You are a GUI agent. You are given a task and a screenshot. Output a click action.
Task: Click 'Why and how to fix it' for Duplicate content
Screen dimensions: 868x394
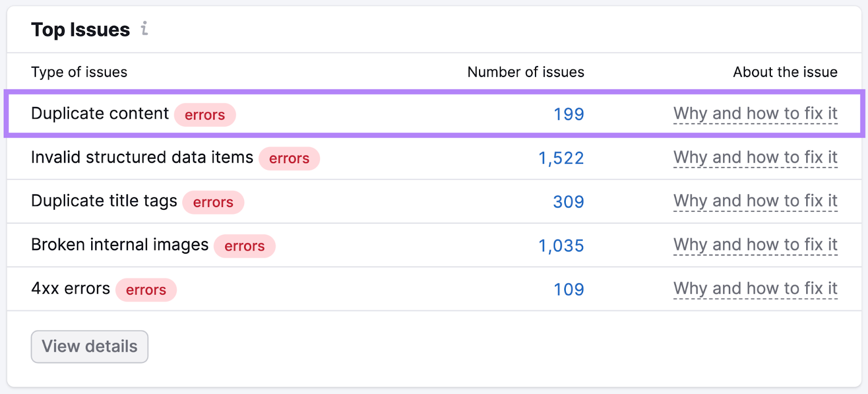tap(755, 114)
